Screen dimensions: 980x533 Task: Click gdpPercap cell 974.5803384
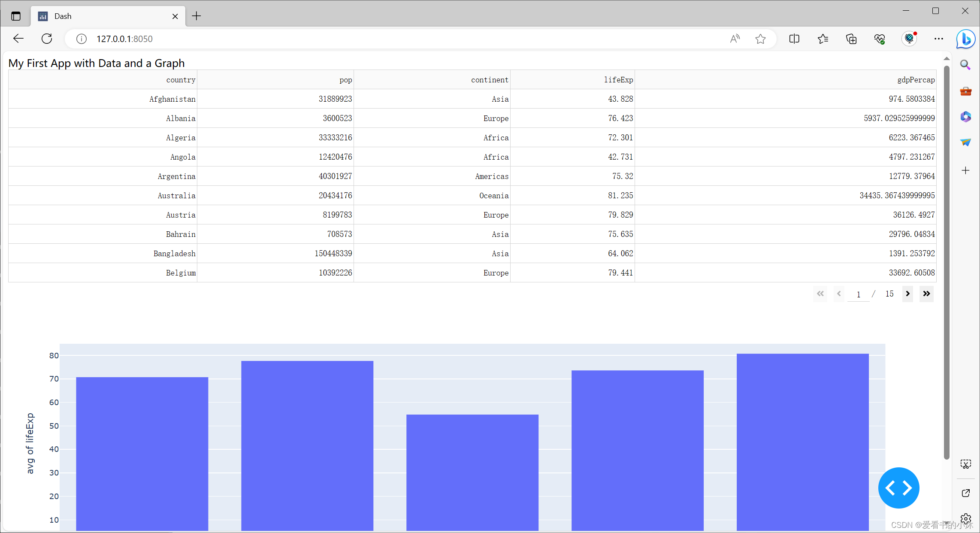[x=785, y=99]
